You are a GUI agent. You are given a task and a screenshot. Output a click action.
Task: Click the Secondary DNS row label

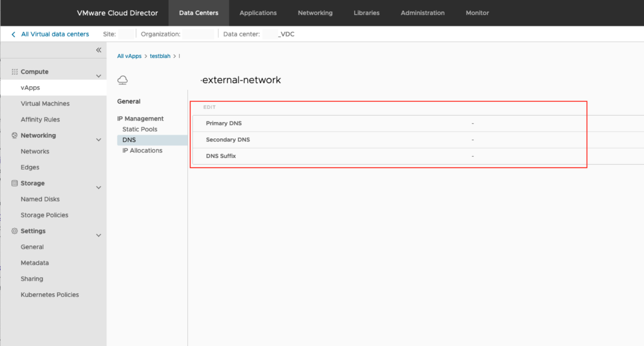[228, 140]
